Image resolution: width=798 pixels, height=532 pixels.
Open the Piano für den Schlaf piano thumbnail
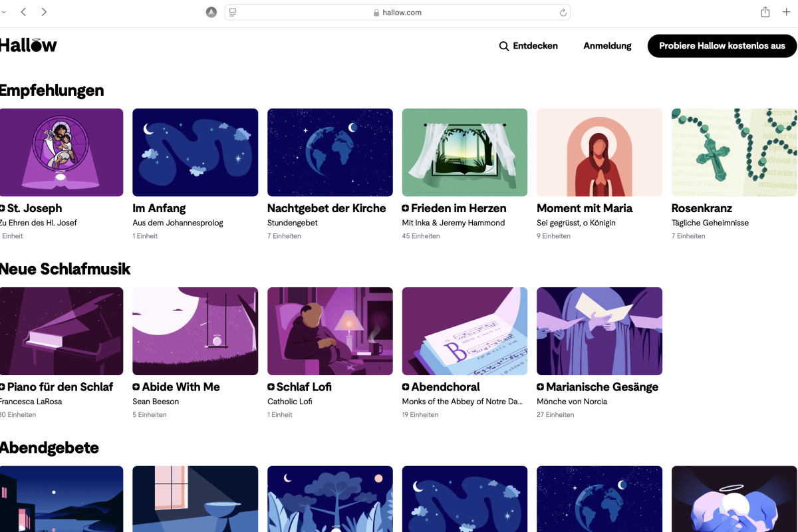click(x=61, y=331)
